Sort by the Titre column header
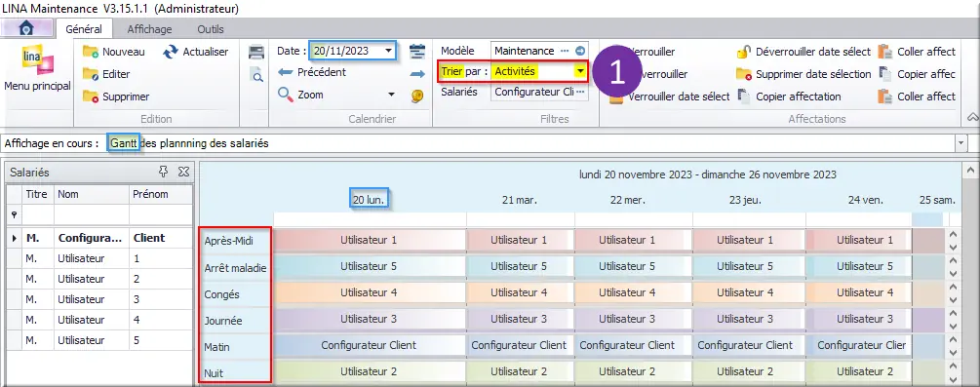 [37, 194]
